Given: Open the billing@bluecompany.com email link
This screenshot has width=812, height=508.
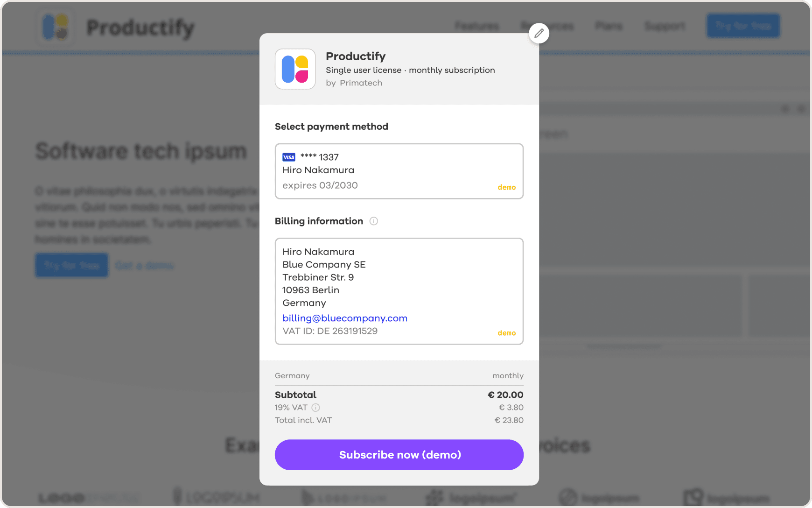Looking at the screenshot, I should coord(345,318).
